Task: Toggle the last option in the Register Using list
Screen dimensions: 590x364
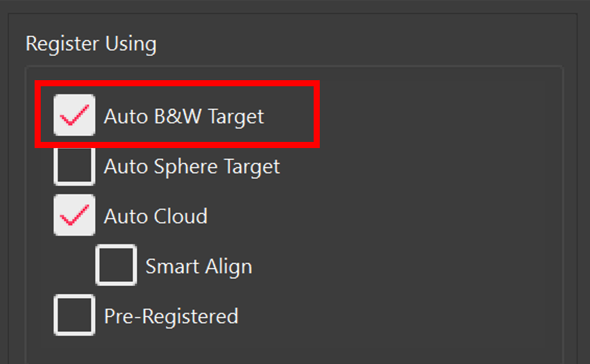Action: [74, 316]
